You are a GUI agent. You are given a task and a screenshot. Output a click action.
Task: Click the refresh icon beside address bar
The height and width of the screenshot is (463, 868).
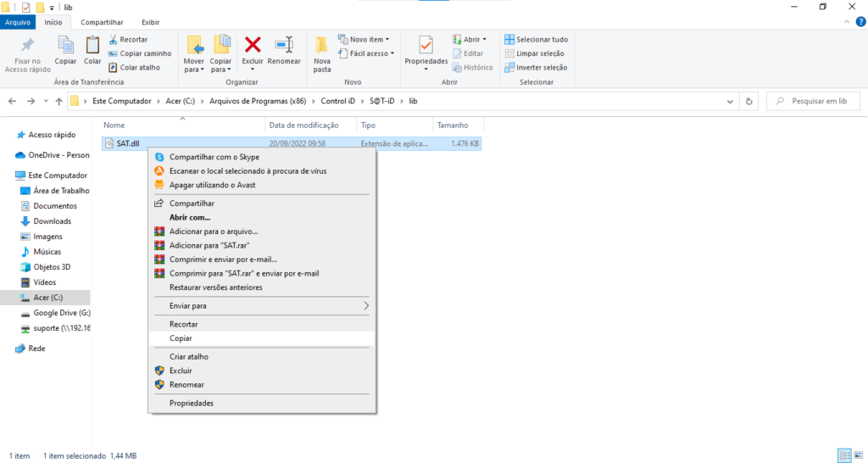[x=749, y=101]
